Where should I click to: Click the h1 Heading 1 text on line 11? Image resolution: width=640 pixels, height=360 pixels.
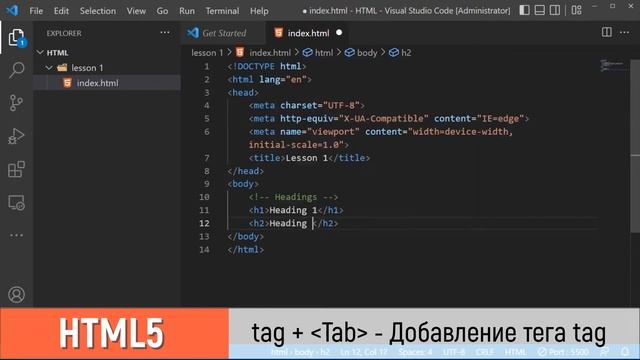[293, 210]
